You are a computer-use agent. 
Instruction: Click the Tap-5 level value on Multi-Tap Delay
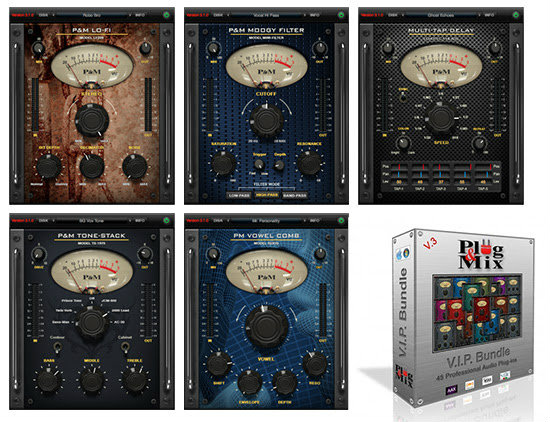coord(483,182)
